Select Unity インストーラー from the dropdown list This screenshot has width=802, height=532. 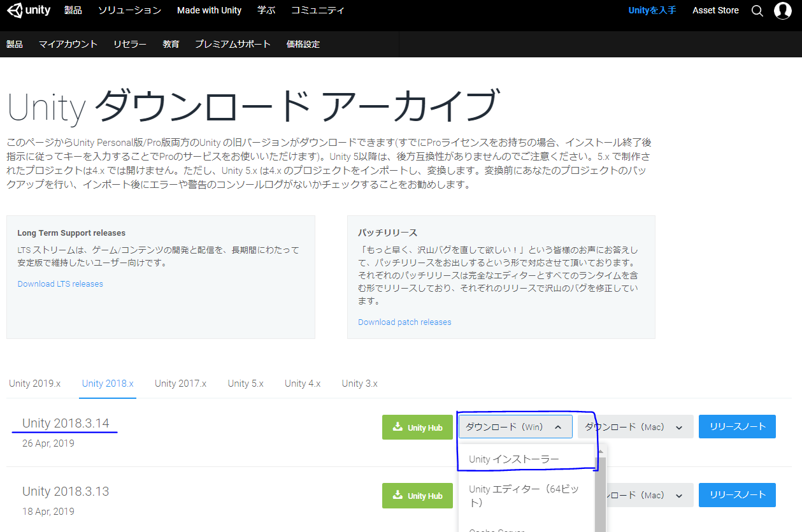513,459
